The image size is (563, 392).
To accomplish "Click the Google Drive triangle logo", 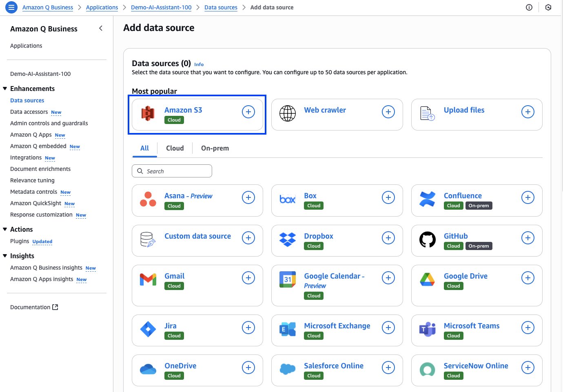I will [x=428, y=279].
